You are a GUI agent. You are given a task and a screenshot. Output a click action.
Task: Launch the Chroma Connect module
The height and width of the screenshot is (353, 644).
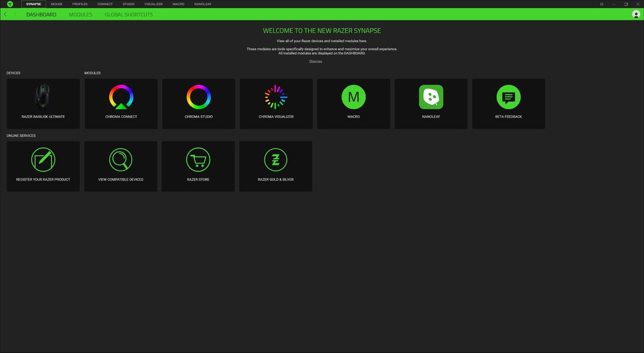pos(121,103)
